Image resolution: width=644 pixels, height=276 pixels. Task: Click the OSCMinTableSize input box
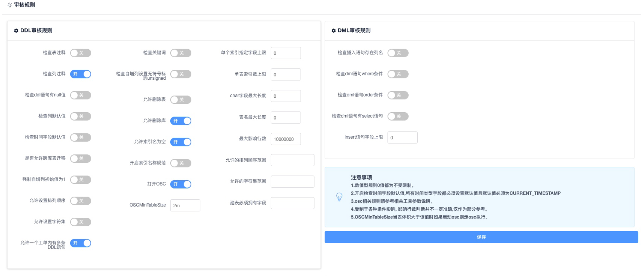185,205
